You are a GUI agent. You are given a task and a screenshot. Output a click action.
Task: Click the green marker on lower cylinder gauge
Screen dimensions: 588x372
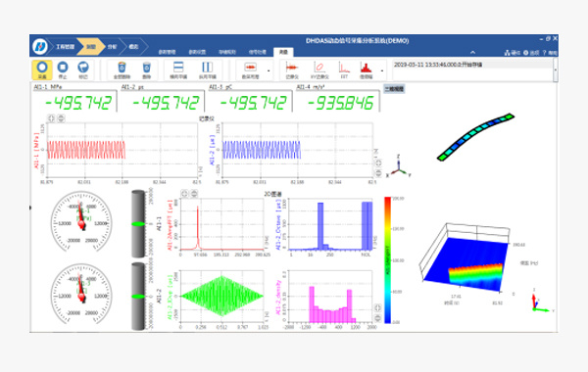(x=138, y=297)
